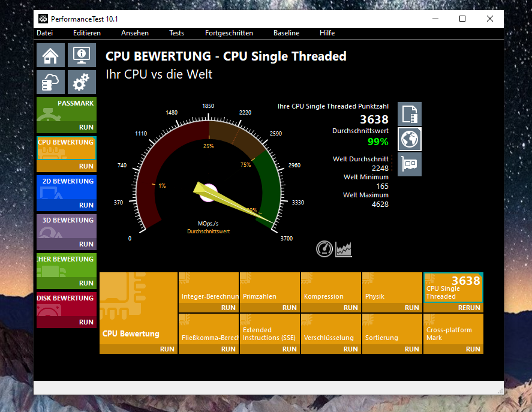Click the hardware card comparison icon
The height and width of the screenshot is (412, 532).
(410, 164)
